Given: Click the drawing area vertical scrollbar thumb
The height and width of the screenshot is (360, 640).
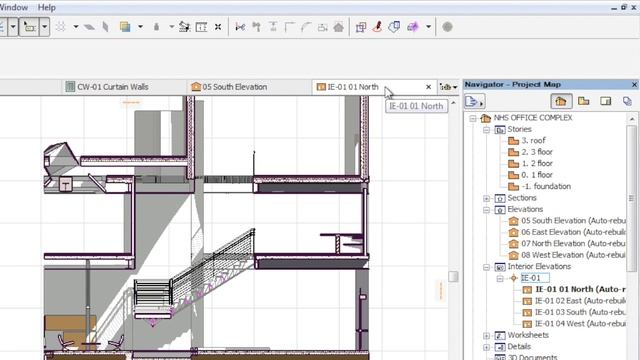Looking at the screenshot, I should pos(453,276).
